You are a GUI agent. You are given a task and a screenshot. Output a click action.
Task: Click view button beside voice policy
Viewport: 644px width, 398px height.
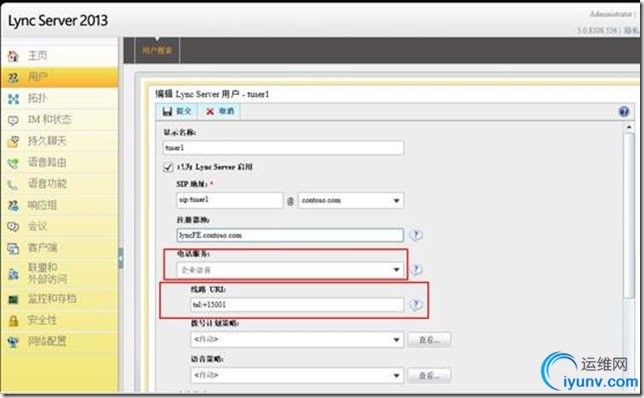coord(429,375)
